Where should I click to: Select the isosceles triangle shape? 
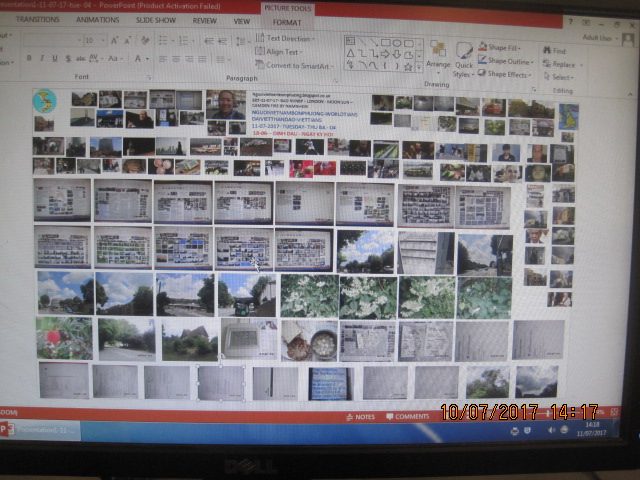(x=350, y=53)
